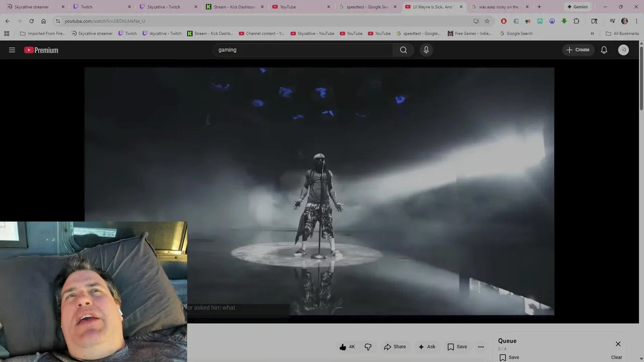Image resolution: width=644 pixels, height=362 pixels.
Task: Open the Chrome three-dot menu
Action: (636, 21)
